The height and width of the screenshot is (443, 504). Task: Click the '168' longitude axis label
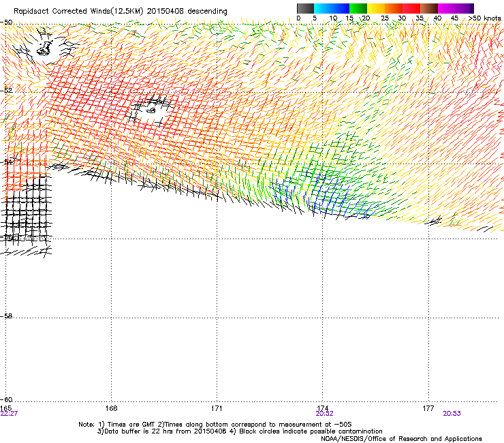tap(111, 408)
